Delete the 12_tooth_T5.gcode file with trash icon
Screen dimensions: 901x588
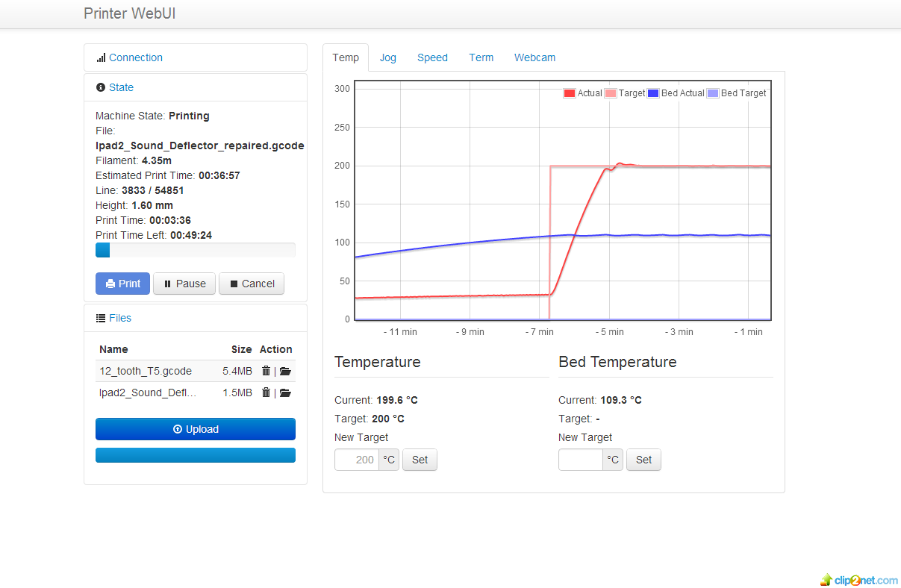pyautogui.click(x=266, y=371)
